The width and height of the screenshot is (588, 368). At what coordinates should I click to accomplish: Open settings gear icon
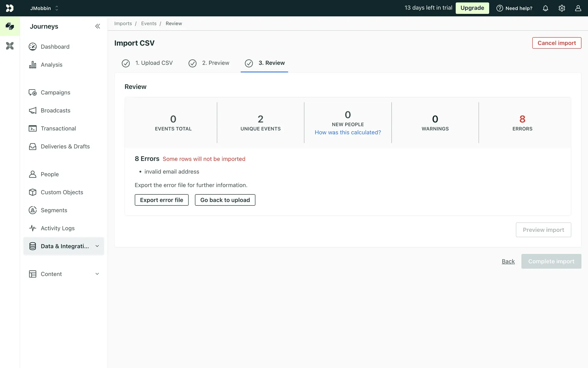pos(562,8)
